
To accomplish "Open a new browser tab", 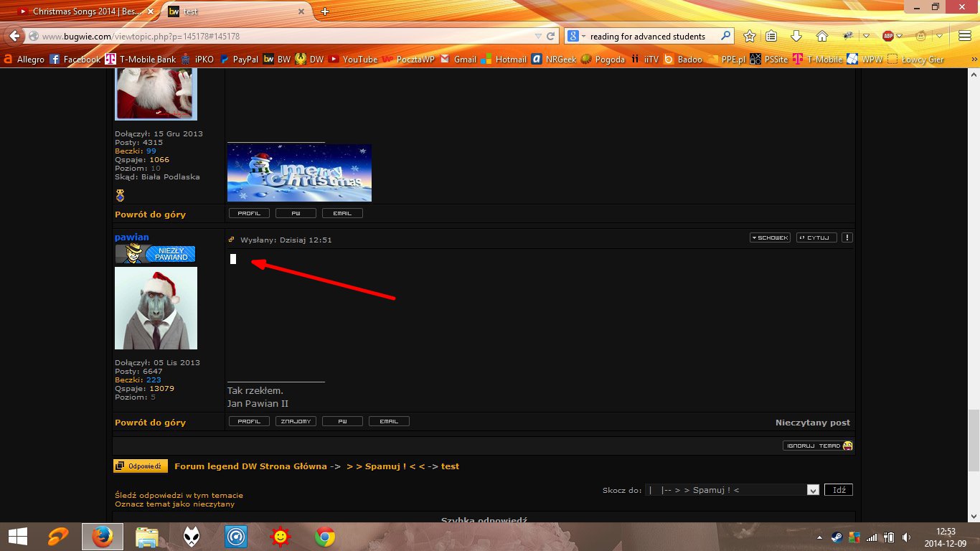I will coord(325,11).
